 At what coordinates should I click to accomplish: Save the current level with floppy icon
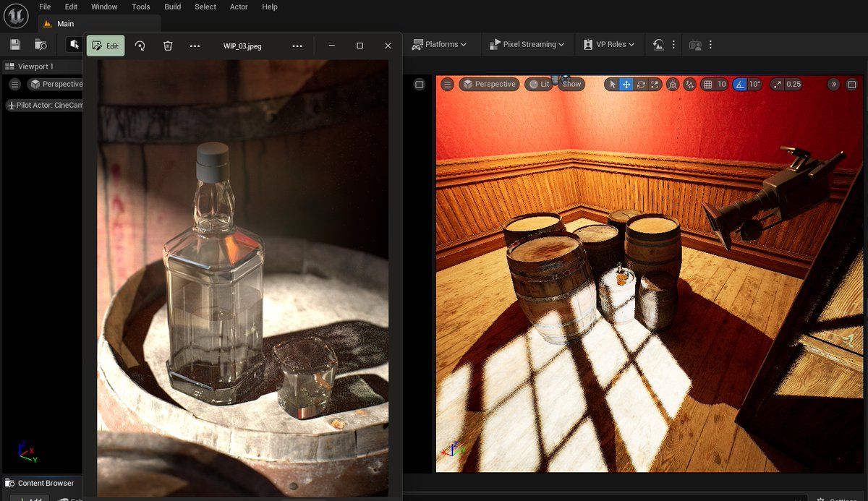(15, 45)
